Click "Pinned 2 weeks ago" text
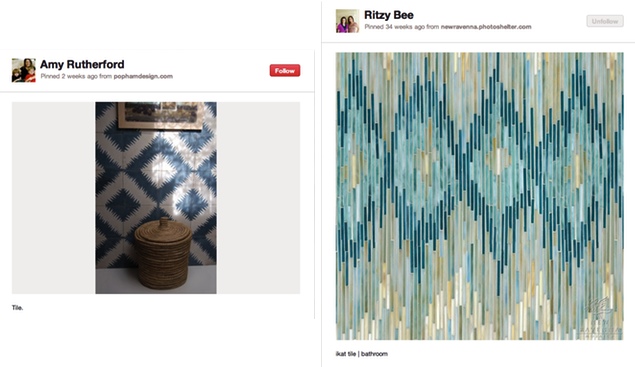Viewport: 635px width, 367px height. point(69,76)
